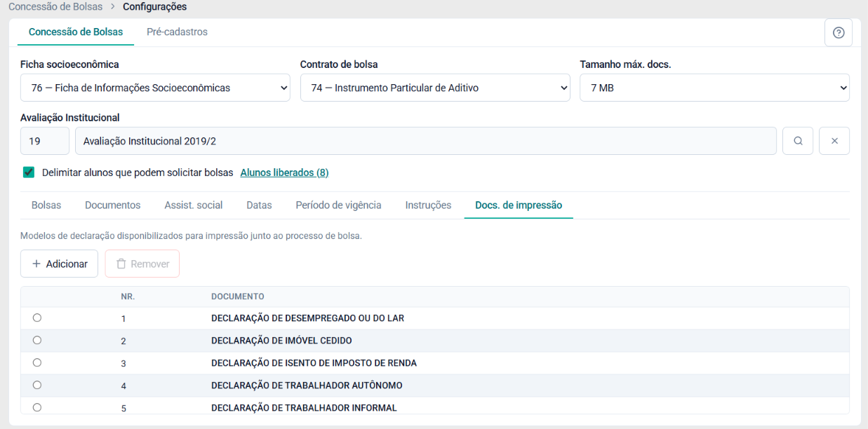This screenshot has height=429, width=868.
Task: Toggle Delimitar alunos que podem solicitar bolsas
Action: [x=29, y=172]
